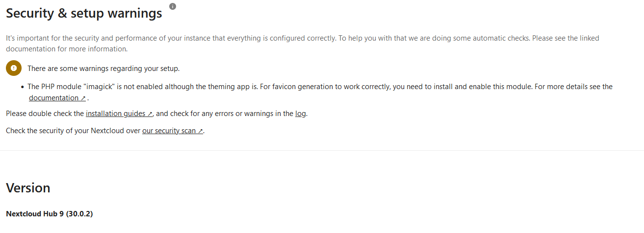Click the yellow warning exclamation icon

click(x=14, y=68)
